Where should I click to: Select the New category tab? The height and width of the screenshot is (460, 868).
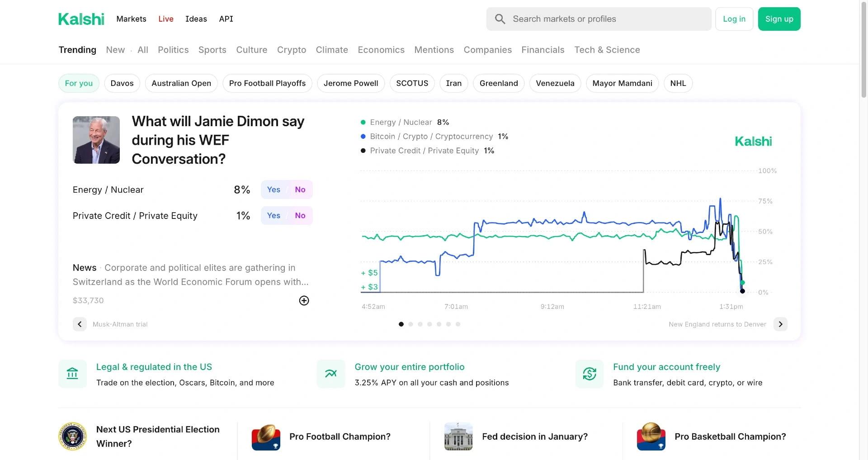point(115,50)
